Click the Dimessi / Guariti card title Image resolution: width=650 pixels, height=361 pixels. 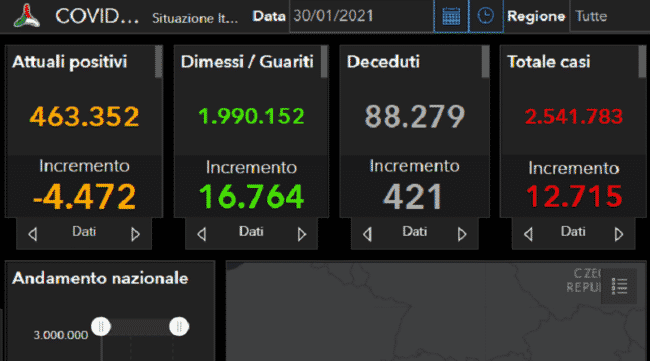point(247,62)
